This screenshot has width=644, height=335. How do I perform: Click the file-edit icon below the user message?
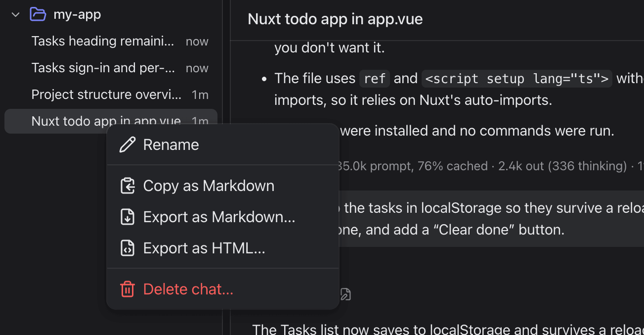click(x=345, y=294)
